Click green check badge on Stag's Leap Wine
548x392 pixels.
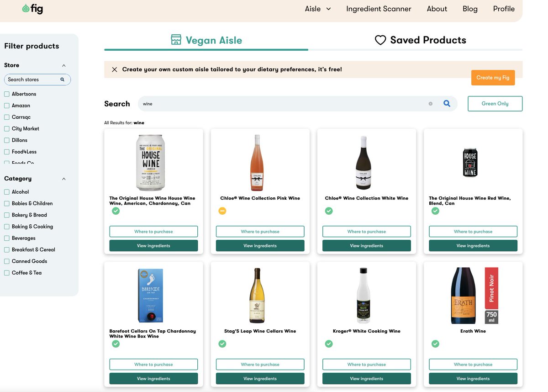(x=222, y=344)
